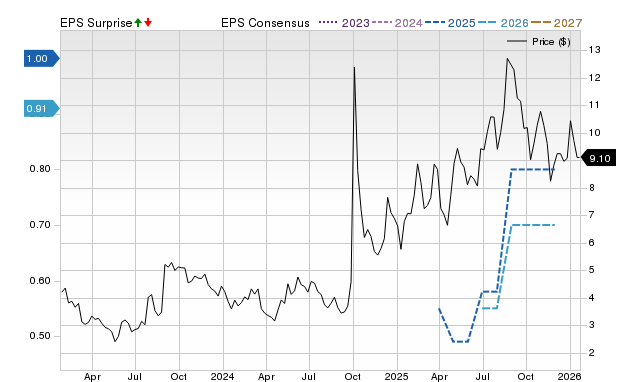640x382 pixels.
Task: Click the 2024 consensus legend entry
Action: (397, 23)
